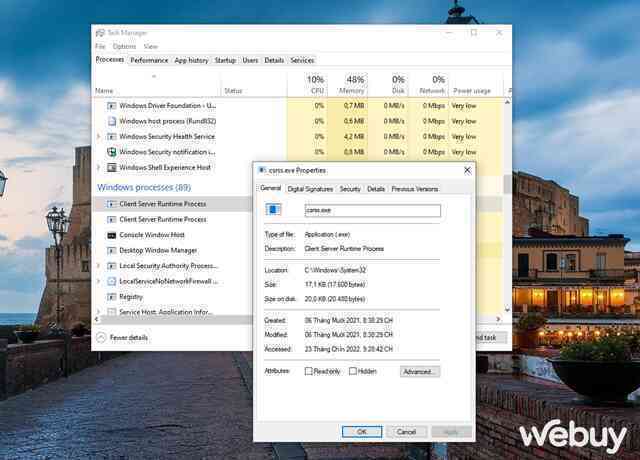640x460 pixels.
Task: Open the Previous Versions tab
Action: tap(415, 189)
